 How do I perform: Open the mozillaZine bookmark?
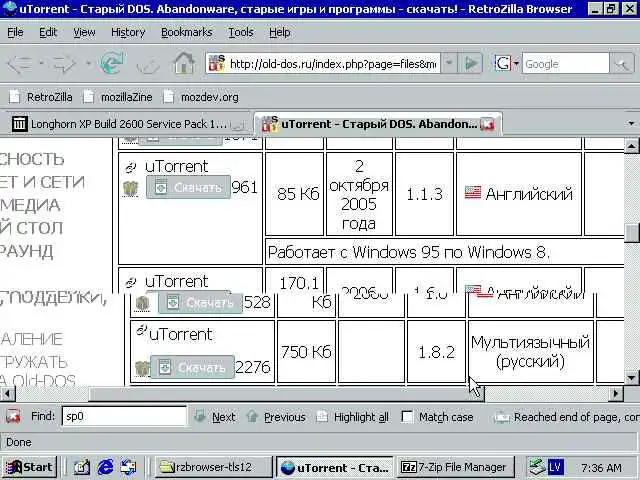pyautogui.click(x=118, y=97)
